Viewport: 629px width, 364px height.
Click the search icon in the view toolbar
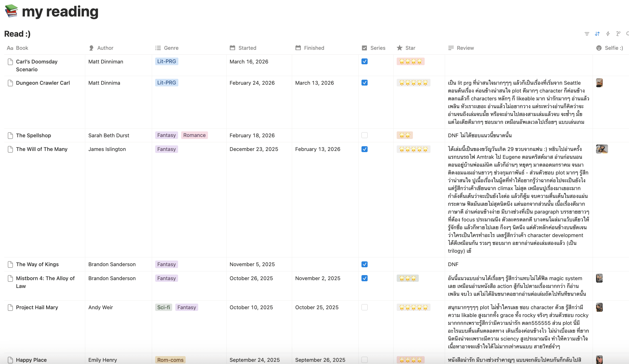tap(628, 34)
